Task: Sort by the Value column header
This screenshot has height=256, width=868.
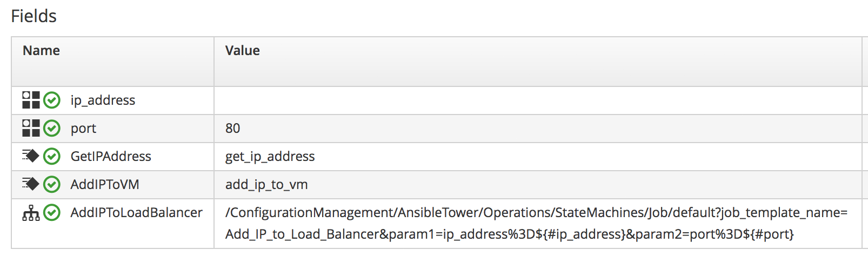Action: click(243, 51)
